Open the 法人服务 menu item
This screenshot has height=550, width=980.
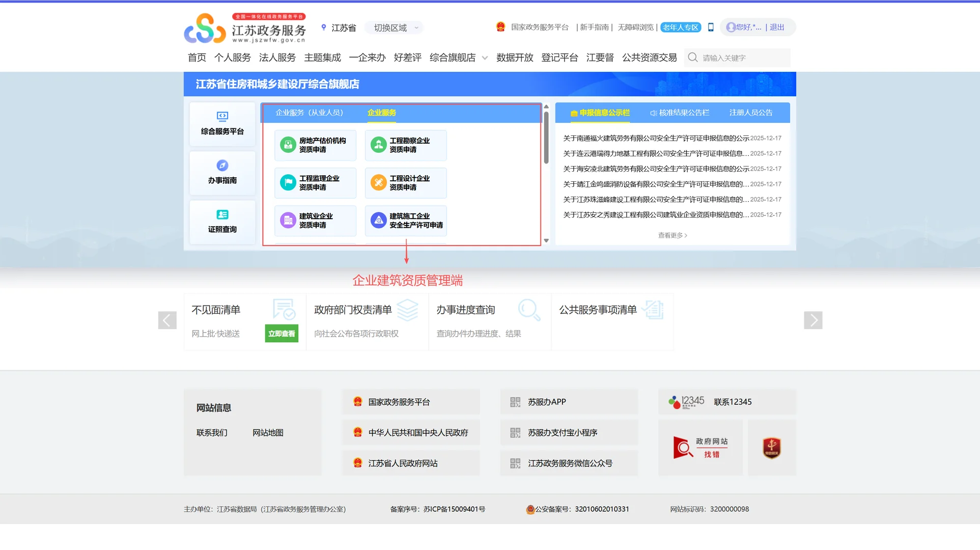[x=277, y=58]
